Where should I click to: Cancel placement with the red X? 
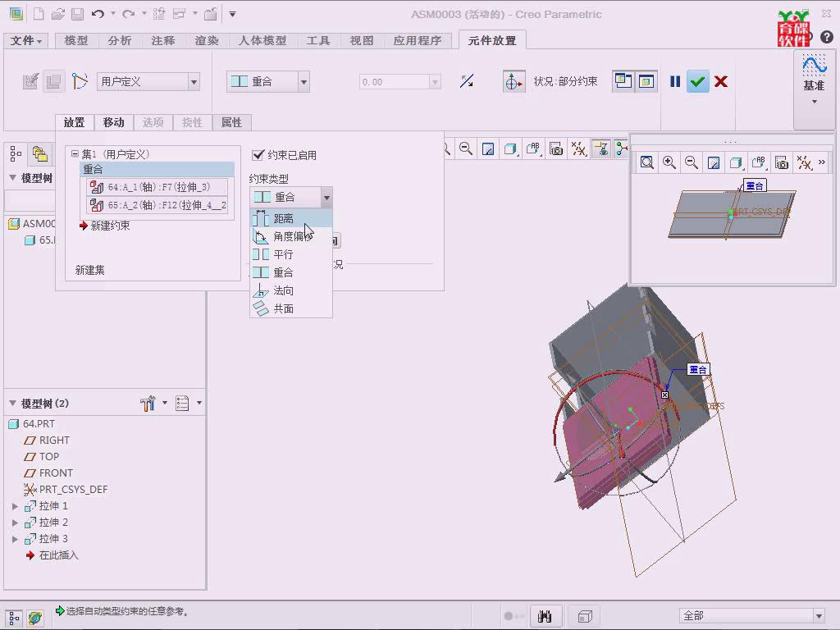pos(721,81)
